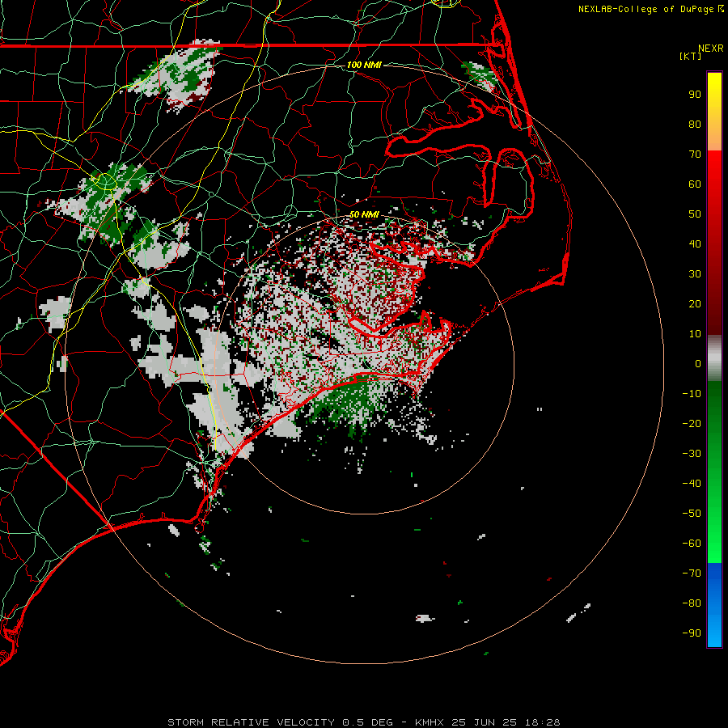Image resolution: width=728 pixels, height=728 pixels.
Task: Click the 40 value on the velocity scale
Action: click(695, 244)
